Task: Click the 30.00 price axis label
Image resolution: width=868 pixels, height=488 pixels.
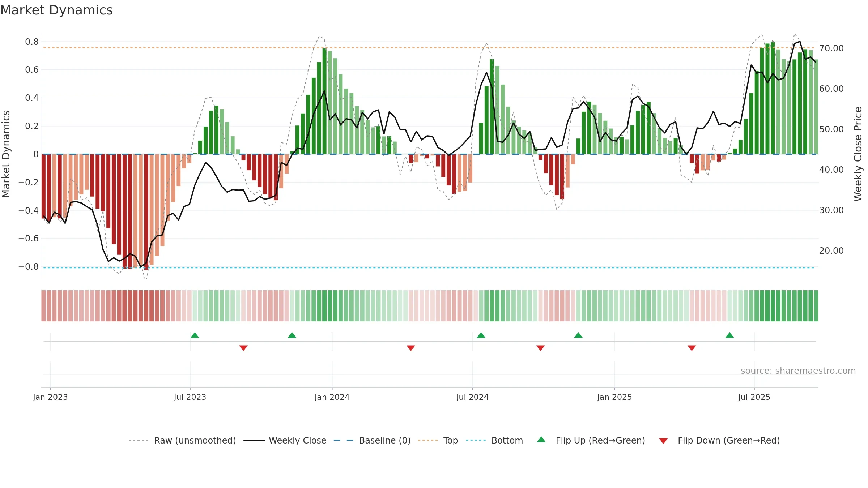Action: (831, 210)
